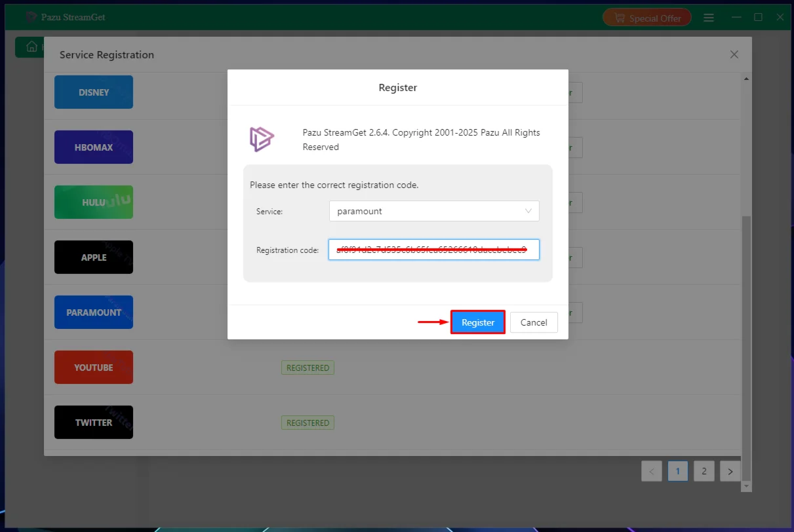Go to page 1 in pagination
The height and width of the screenshot is (532, 794).
tap(678, 471)
